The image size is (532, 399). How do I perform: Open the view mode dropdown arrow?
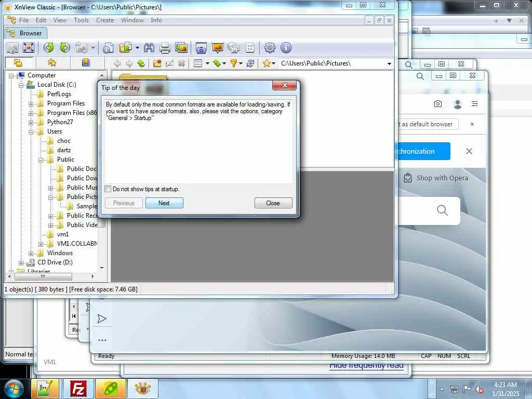click(207, 63)
